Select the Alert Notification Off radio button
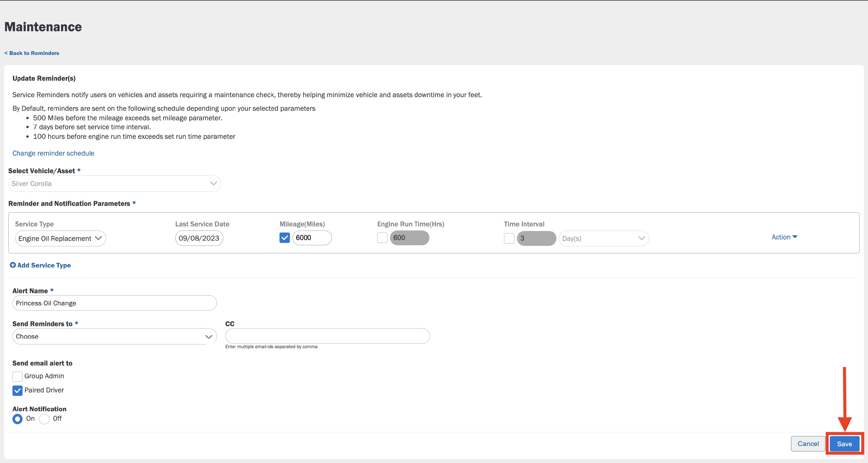Viewport: 868px width, 463px height. click(x=44, y=419)
